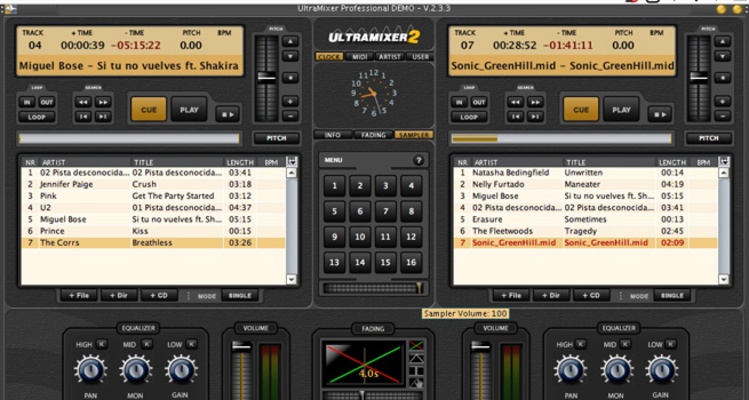The image size is (749, 400).
Task: Click the left equalizer HIGH knob
Action: point(91,370)
